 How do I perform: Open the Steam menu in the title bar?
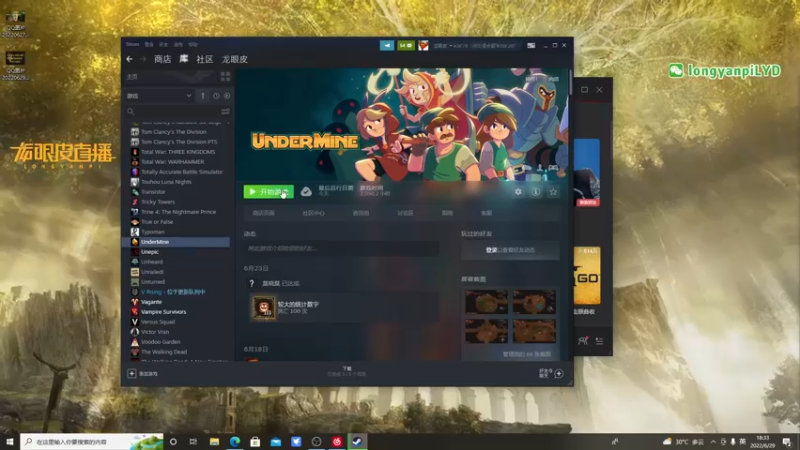coord(132,44)
